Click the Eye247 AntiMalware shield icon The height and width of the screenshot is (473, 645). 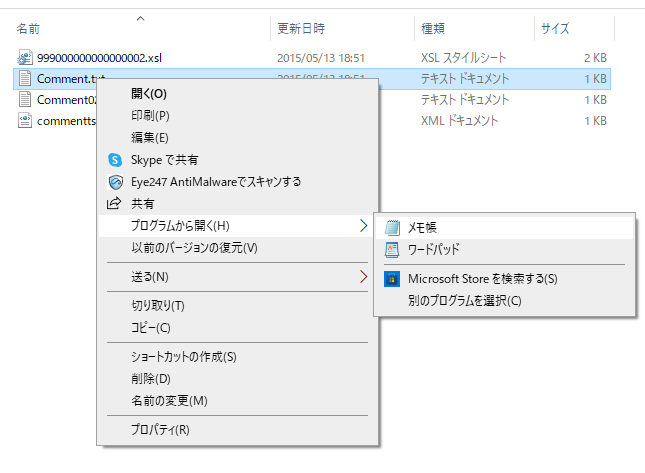(x=114, y=182)
